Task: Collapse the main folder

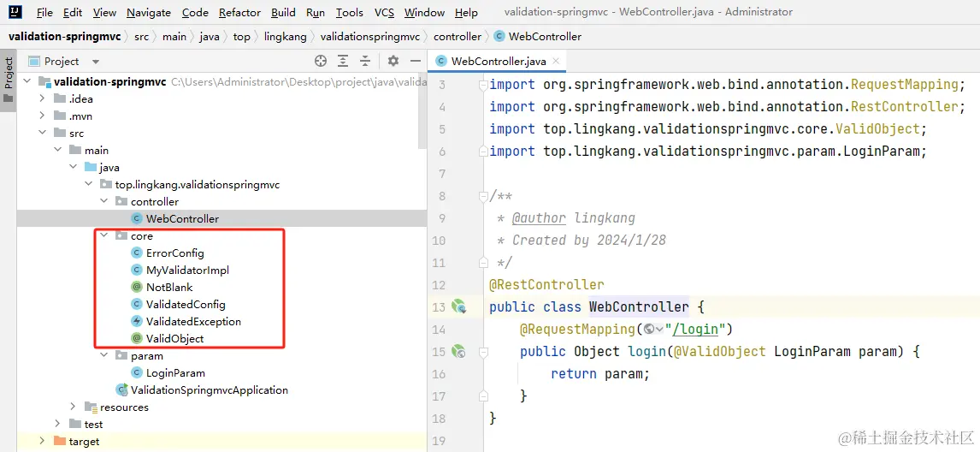Action: click(x=57, y=151)
